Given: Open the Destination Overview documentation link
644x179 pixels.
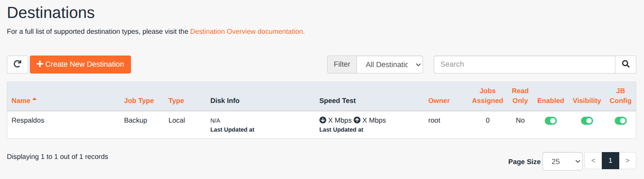Looking at the screenshot, I should coord(247,32).
